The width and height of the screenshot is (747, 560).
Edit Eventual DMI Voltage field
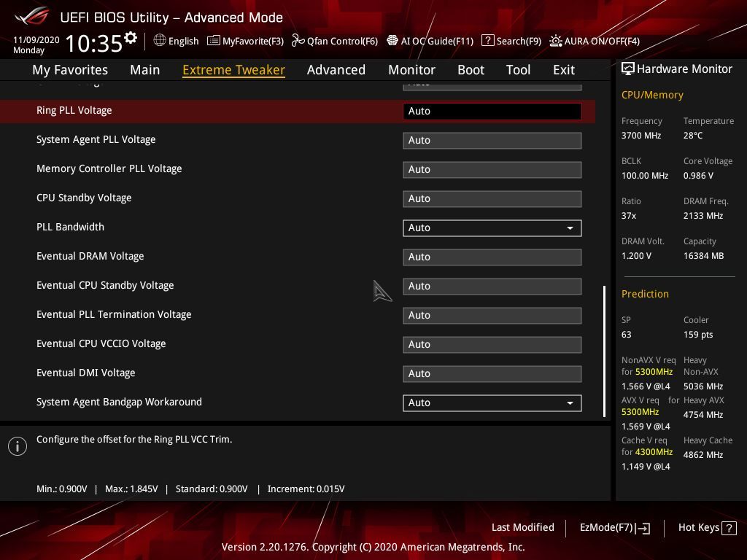click(x=492, y=374)
